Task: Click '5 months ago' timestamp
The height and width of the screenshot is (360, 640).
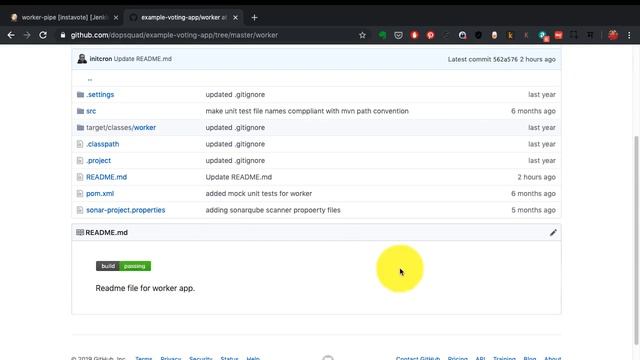Action: pos(533,210)
